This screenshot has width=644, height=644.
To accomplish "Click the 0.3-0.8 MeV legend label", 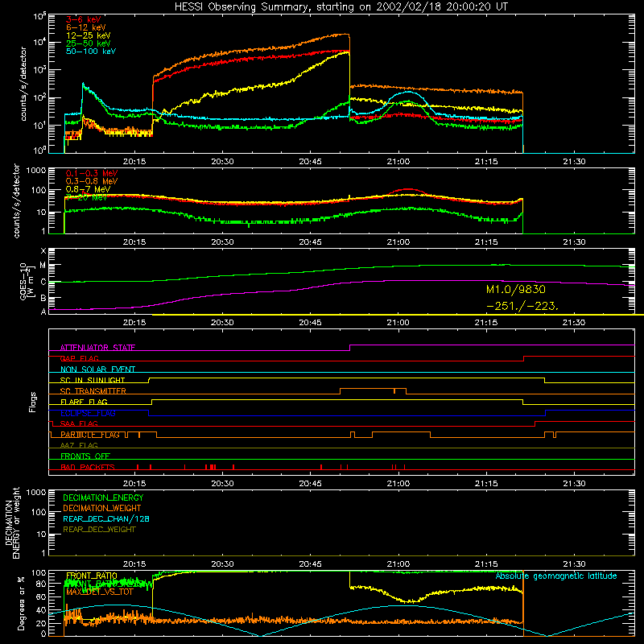I will point(92,181).
